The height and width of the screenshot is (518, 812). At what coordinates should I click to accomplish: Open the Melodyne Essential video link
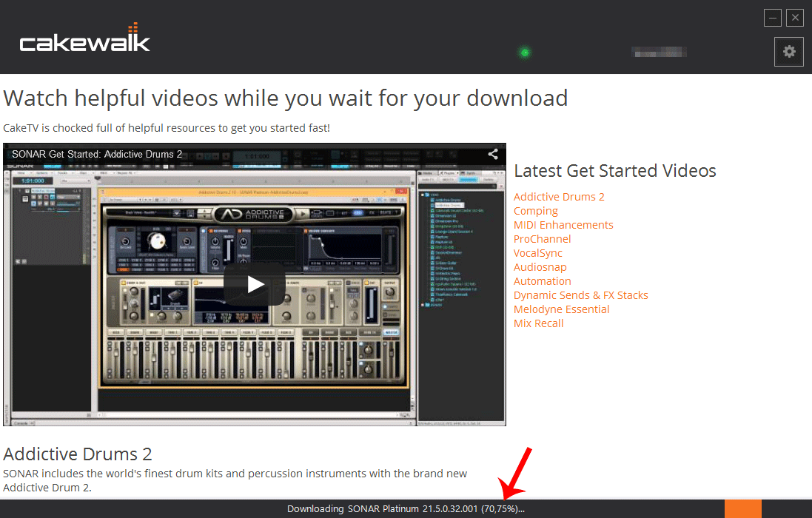pyautogui.click(x=562, y=309)
